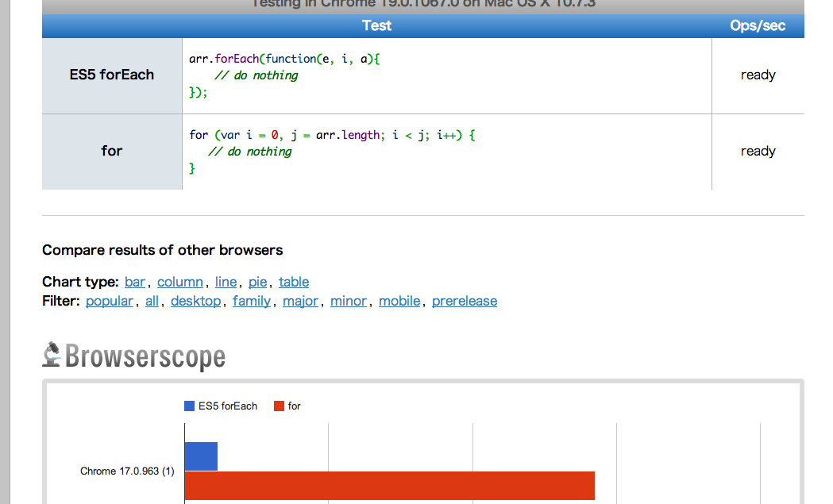The image size is (833, 504).
Task: Click the 'Filter:' label
Action: click(x=61, y=301)
